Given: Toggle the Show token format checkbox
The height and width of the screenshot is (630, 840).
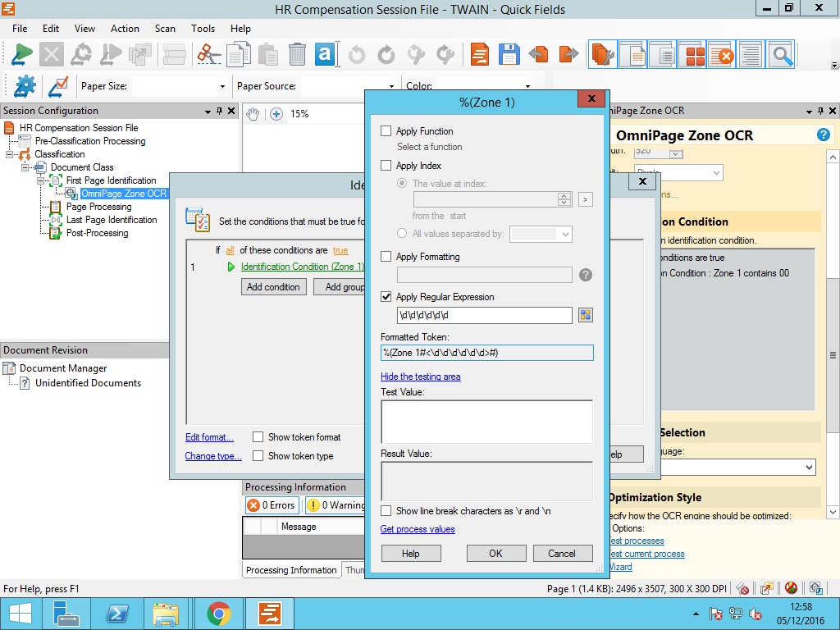Looking at the screenshot, I should pos(258,437).
